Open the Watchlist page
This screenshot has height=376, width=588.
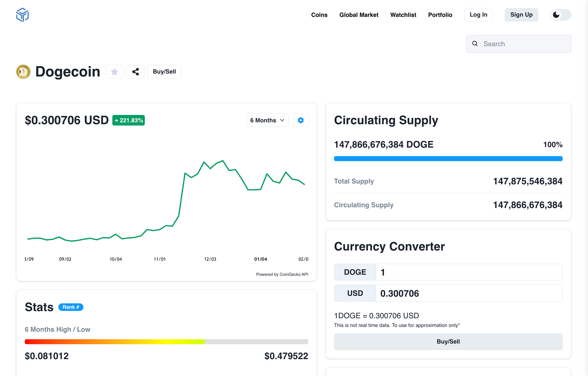click(x=403, y=15)
